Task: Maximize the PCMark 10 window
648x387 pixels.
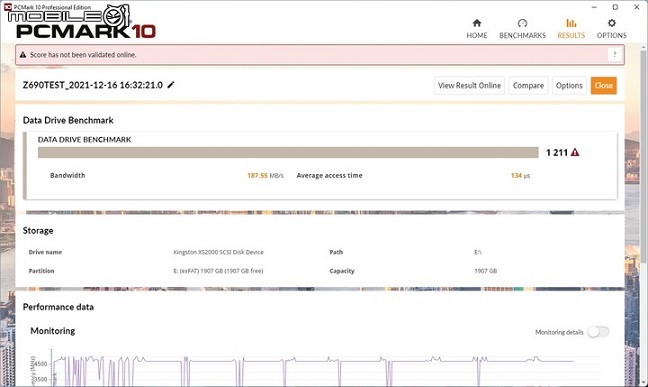Action: tap(615, 7)
